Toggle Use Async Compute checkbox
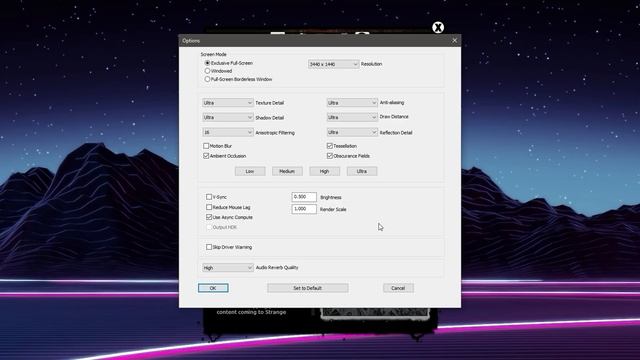The height and width of the screenshot is (360, 640). (209, 217)
